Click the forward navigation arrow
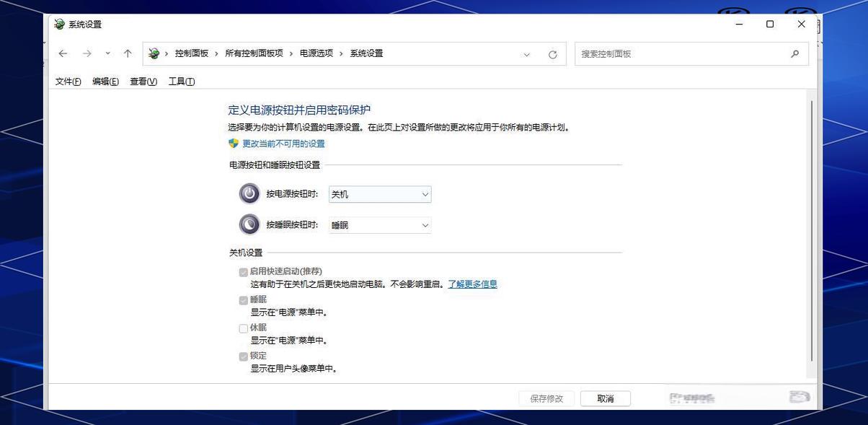Image resolution: width=868 pixels, height=425 pixels. click(x=86, y=53)
